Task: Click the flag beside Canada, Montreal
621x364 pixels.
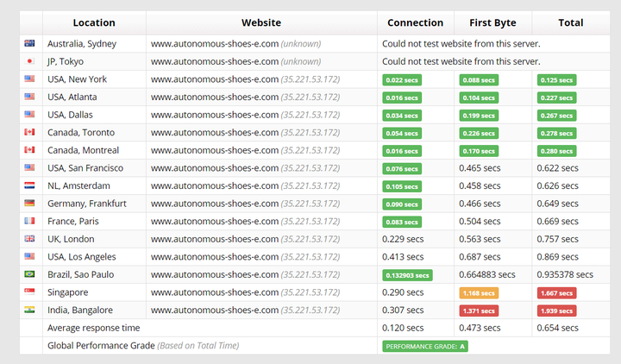Action: pos(29,150)
